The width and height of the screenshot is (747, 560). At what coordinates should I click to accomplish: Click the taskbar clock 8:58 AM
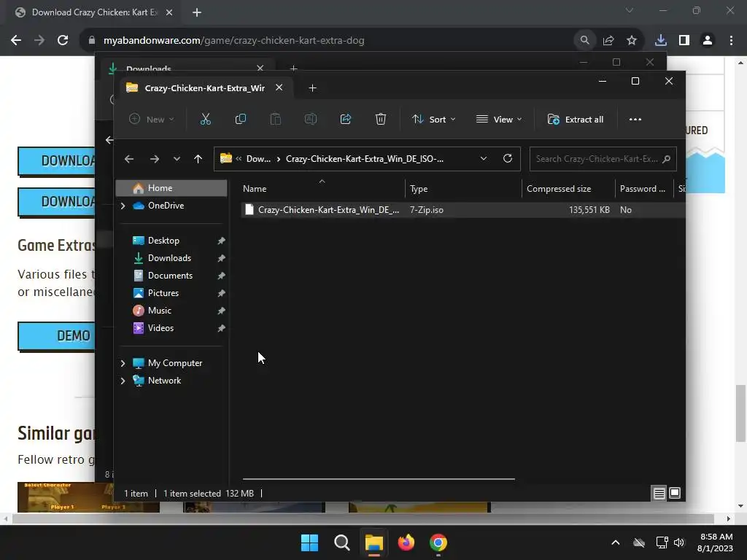[x=716, y=537]
